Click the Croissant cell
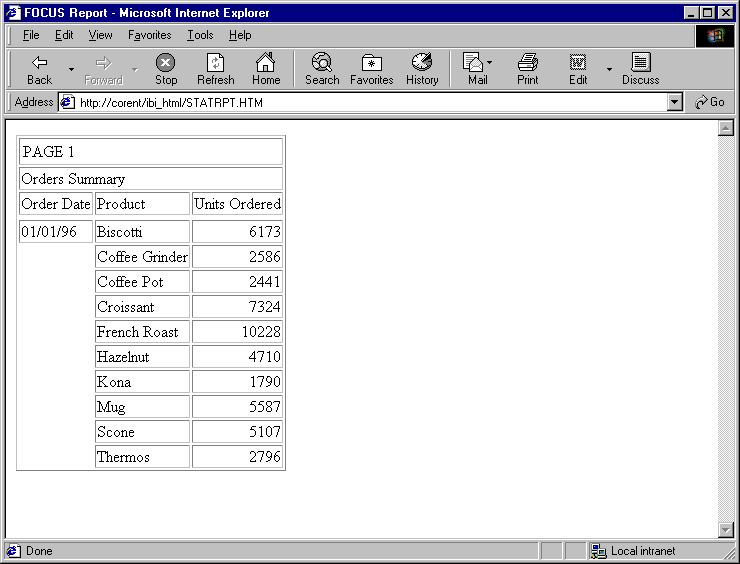Screen dimensions: 740x564 tap(143, 306)
